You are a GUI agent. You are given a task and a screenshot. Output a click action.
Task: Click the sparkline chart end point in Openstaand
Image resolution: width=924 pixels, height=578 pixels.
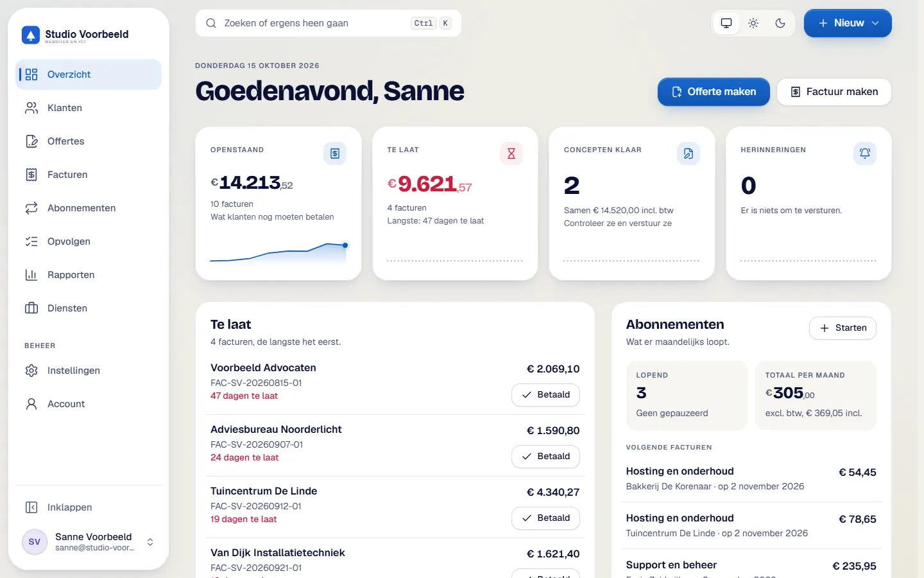[x=345, y=245]
